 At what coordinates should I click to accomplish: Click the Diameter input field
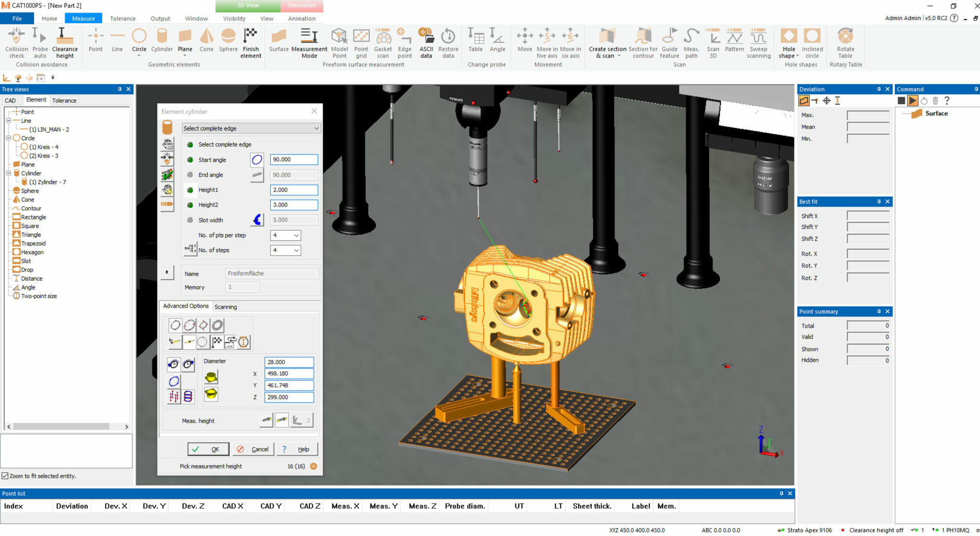[x=289, y=362]
